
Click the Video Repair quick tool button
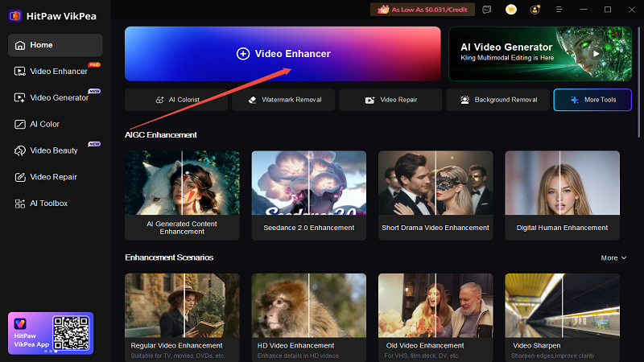(390, 100)
